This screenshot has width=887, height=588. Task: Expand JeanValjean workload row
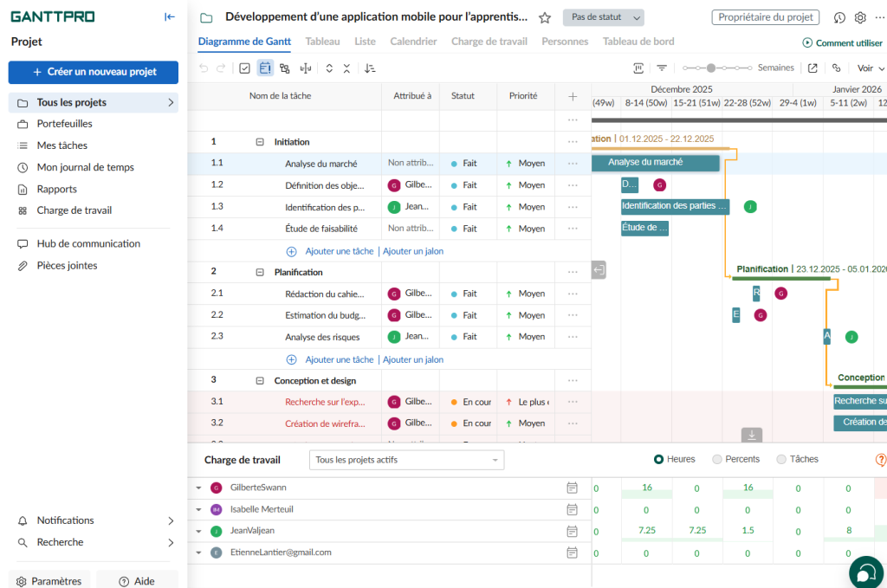198,532
